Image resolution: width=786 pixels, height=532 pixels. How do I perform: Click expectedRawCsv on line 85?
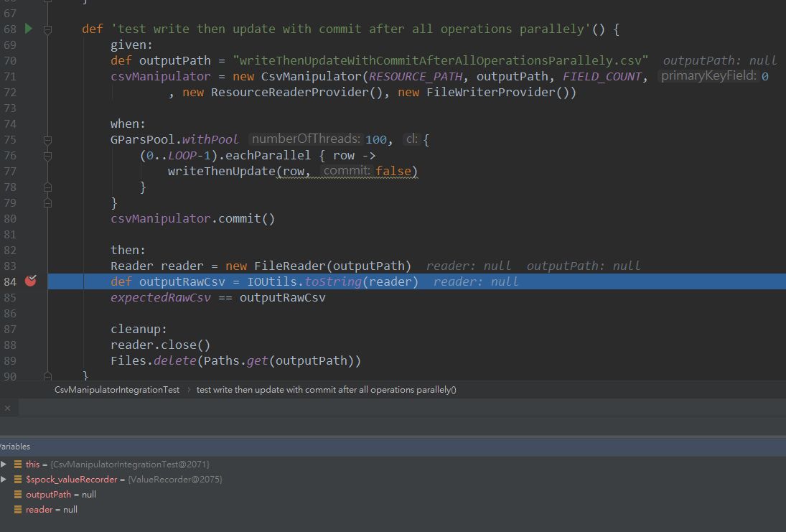coord(160,297)
